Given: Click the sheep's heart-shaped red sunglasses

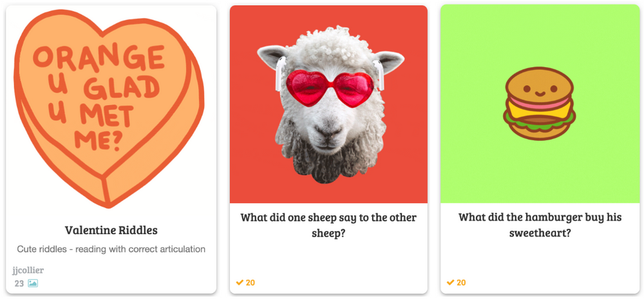Looking at the screenshot, I should coord(330,88).
